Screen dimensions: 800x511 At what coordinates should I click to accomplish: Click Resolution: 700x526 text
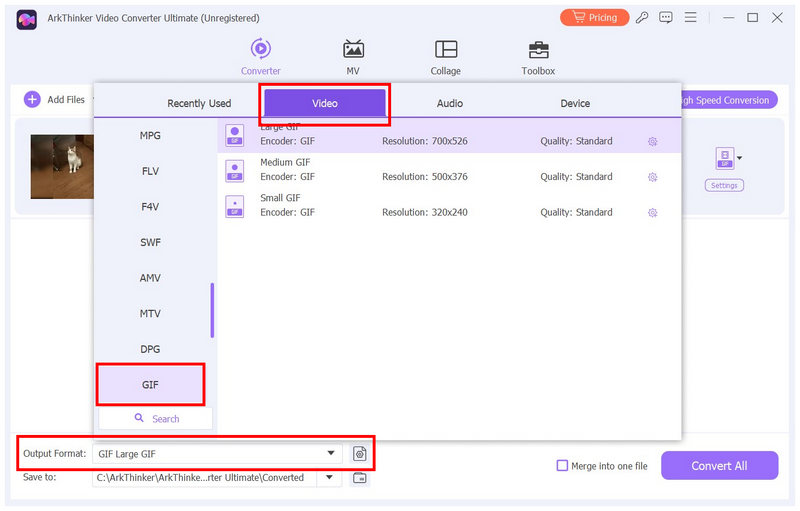click(x=424, y=141)
